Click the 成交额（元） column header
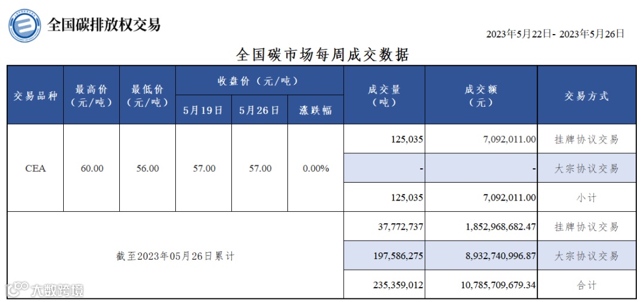The image size is (644, 302). [x=481, y=96]
